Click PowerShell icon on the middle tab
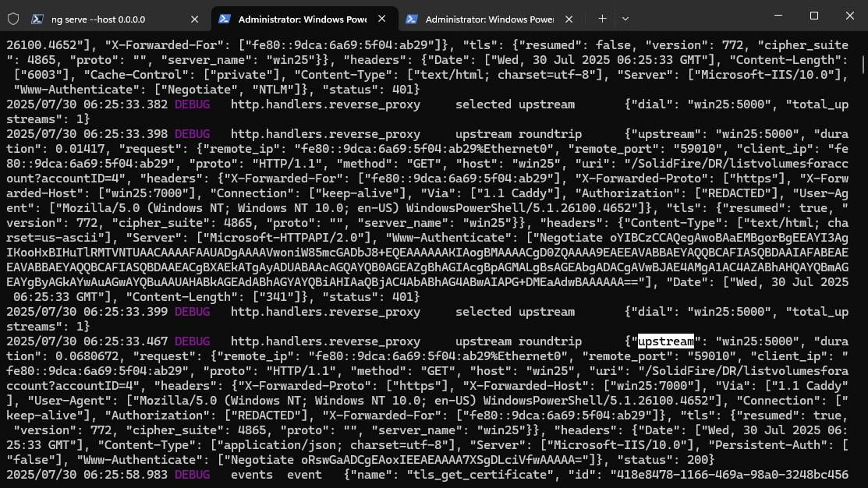The image size is (868, 488). [x=224, y=19]
